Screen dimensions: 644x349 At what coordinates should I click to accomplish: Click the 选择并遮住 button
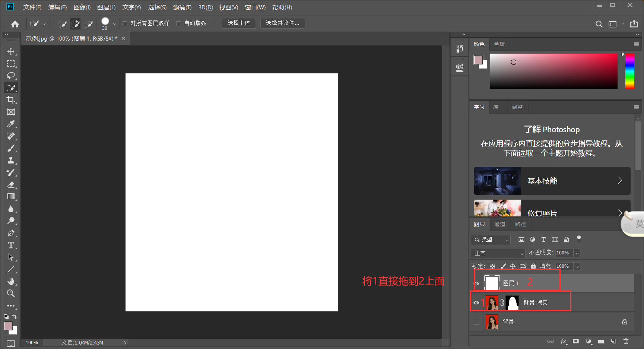click(x=282, y=23)
